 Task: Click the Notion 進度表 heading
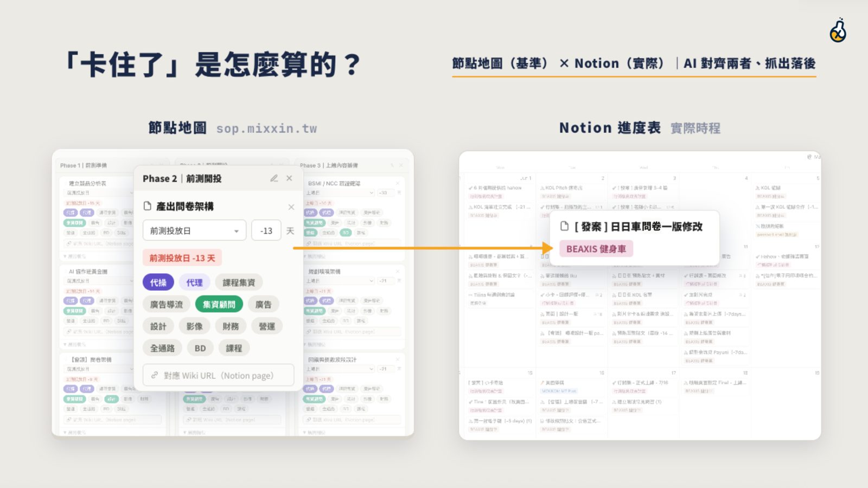tap(610, 128)
